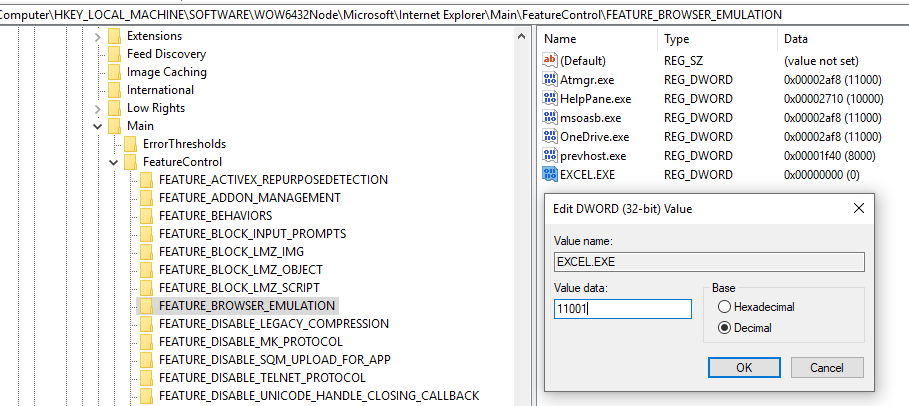Click the OneDrive.exe DWORD value icon
Image resolution: width=909 pixels, height=406 pixels.
click(549, 137)
